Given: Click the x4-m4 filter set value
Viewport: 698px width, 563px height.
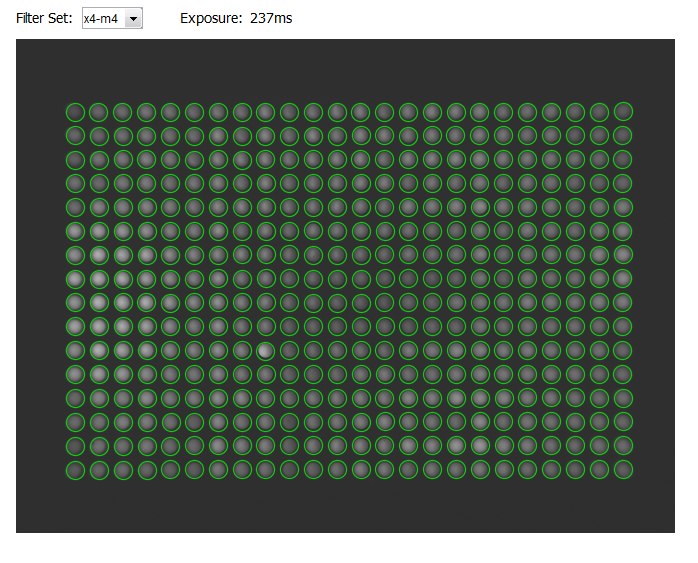Looking at the screenshot, I should click(x=103, y=19).
